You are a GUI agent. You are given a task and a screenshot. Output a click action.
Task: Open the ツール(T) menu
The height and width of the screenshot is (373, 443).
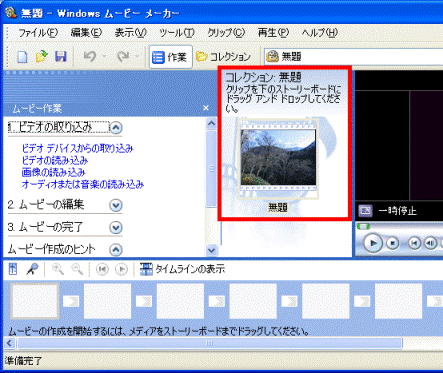(177, 33)
